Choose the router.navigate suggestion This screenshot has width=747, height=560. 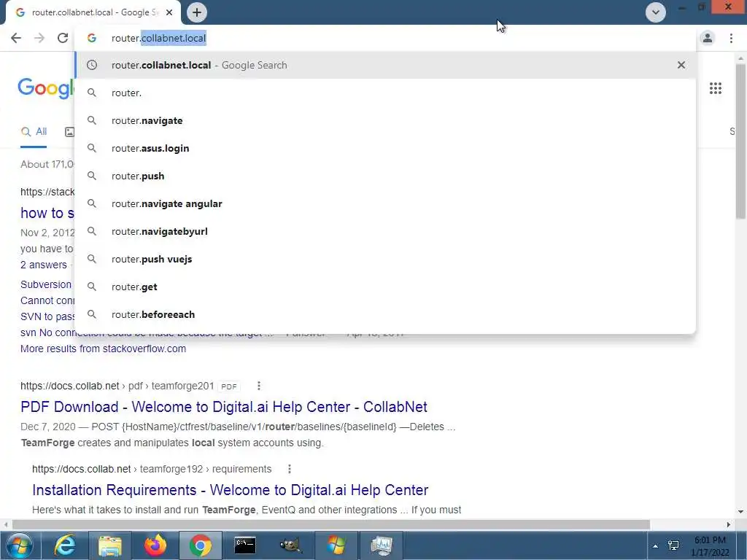[385, 120]
